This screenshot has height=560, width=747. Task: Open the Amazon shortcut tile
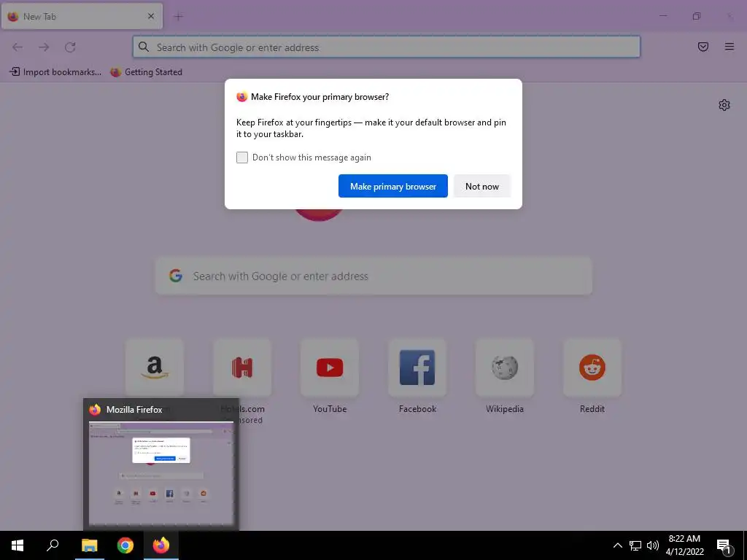point(155,367)
